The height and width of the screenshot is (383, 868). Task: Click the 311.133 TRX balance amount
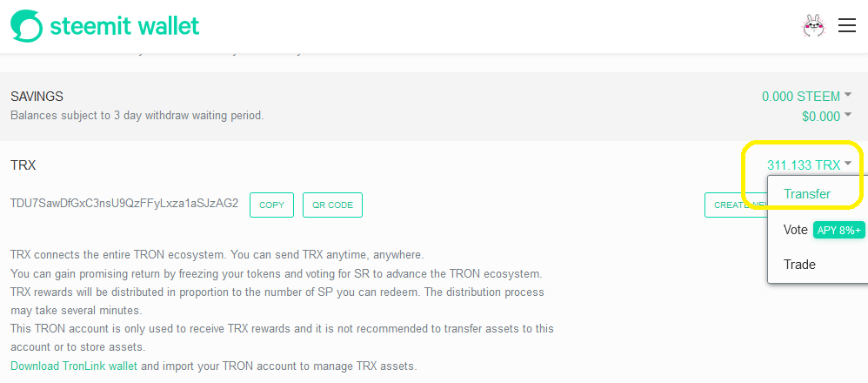(804, 165)
